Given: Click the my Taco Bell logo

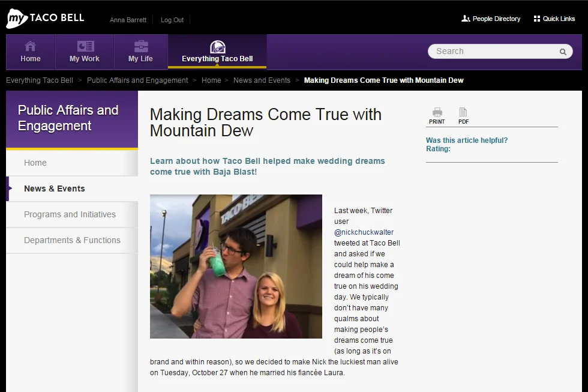Looking at the screenshot, I should (45, 17).
